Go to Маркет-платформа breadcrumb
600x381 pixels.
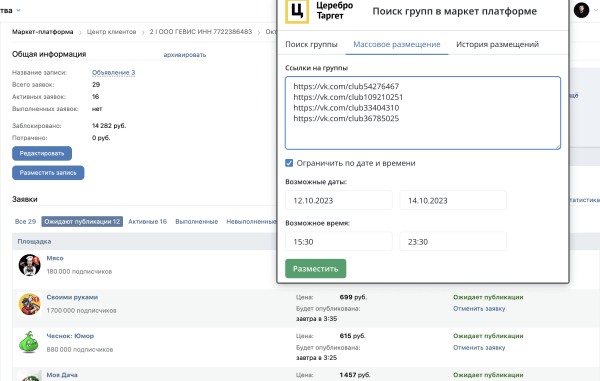click(x=42, y=32)
